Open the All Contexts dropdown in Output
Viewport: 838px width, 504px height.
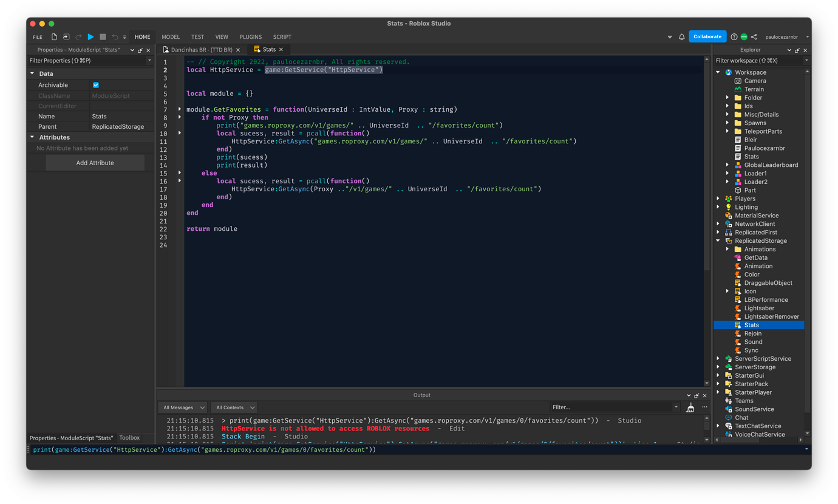(x=234, y=407)
